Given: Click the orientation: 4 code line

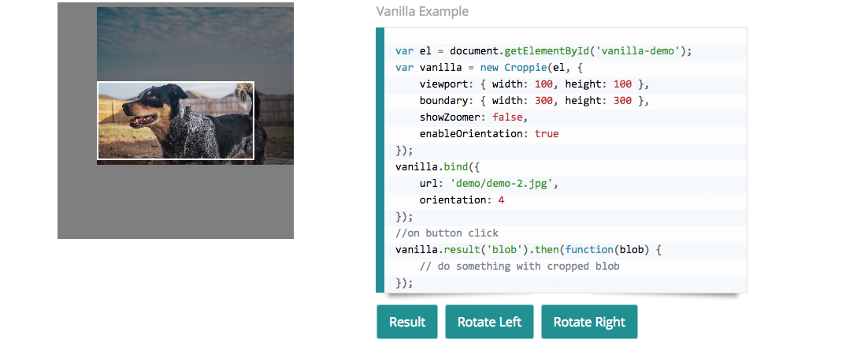Looking at the screenshot, I should (x=462, y=200).
